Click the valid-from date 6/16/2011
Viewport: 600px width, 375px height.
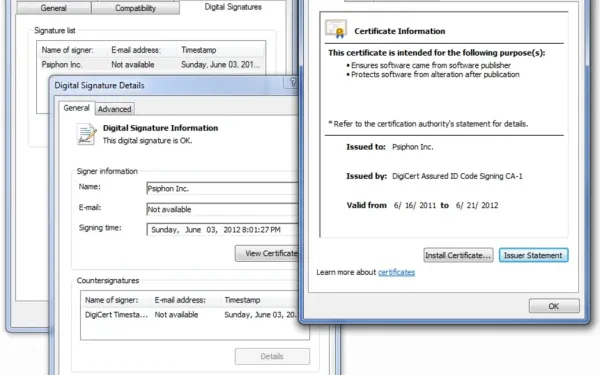[415, 205]
